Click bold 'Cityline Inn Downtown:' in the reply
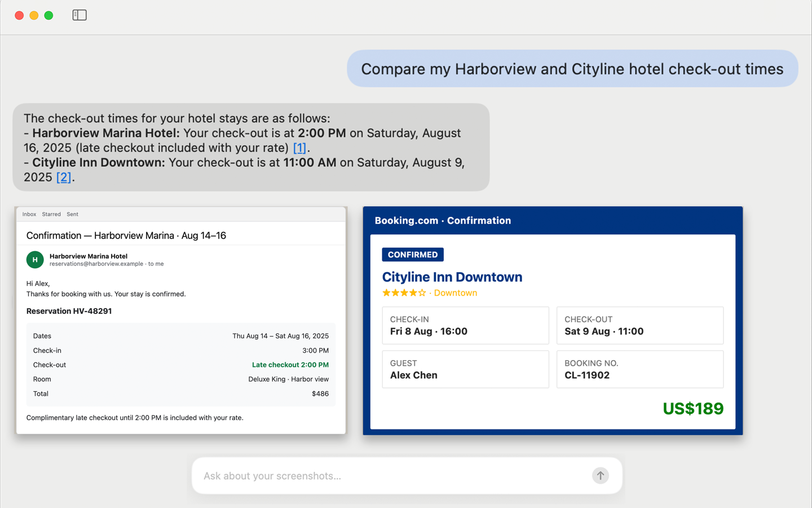Screen dimensions: 812x508 click(x=99, y=163)
